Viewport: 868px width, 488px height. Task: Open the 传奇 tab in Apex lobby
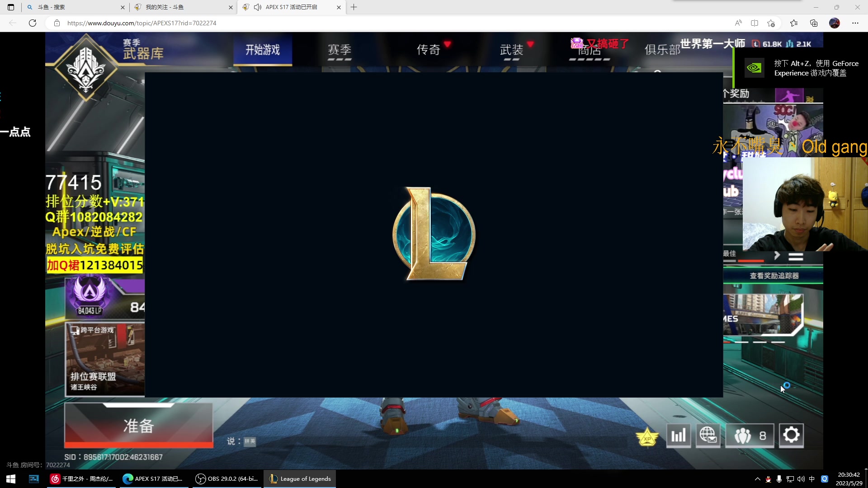pyautogui.click(x=428, y=50)
